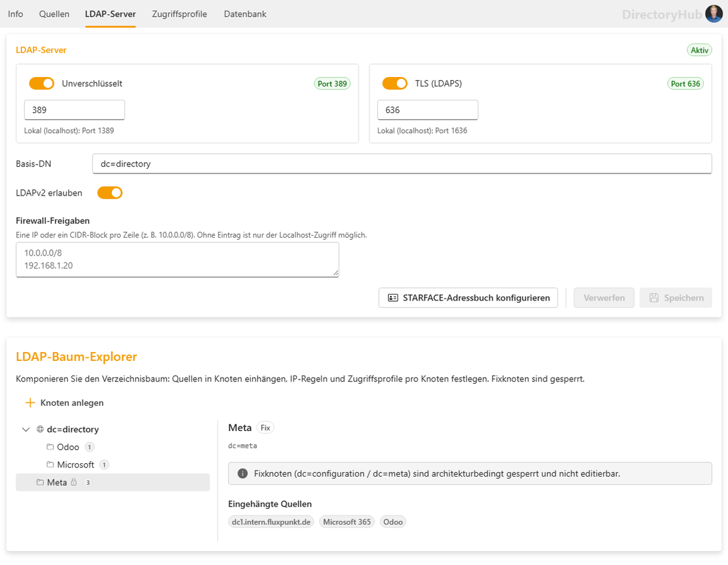
Task: Open the user avatar menu
Action: click(x=713, y=14)
